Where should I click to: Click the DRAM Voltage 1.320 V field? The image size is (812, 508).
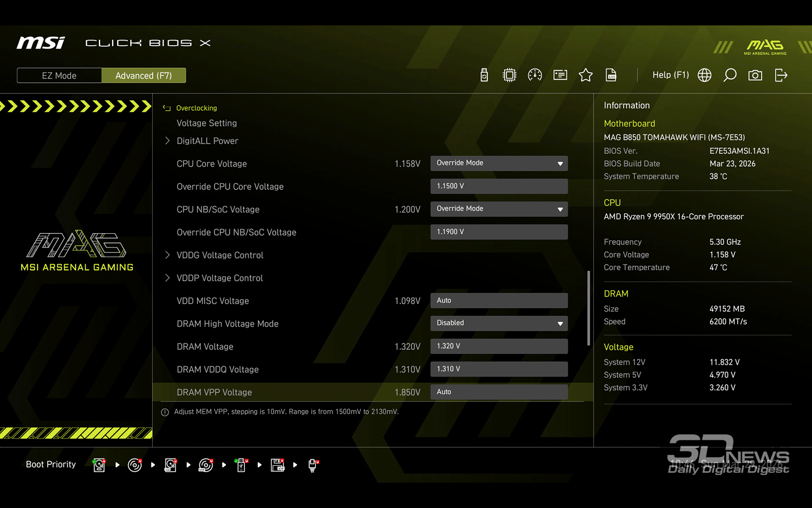click(x=499, y=346)
